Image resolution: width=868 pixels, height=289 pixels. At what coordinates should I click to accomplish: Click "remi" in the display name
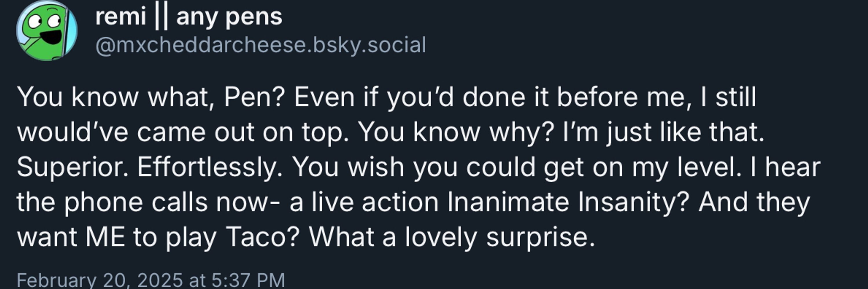pyautogui.click(x=121, y=16)
